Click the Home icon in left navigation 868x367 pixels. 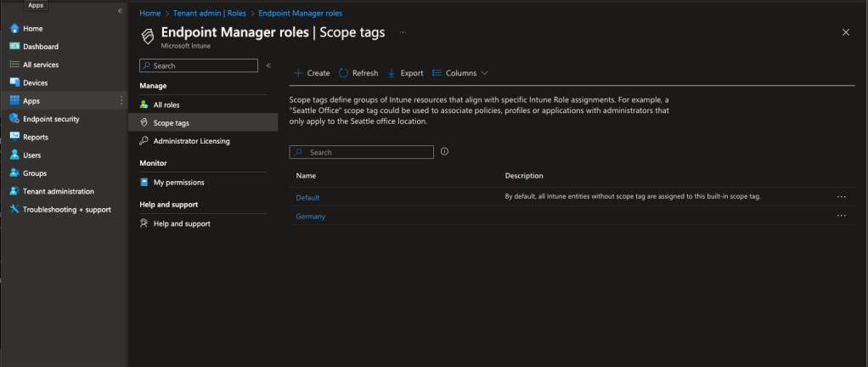coord(14,29)
